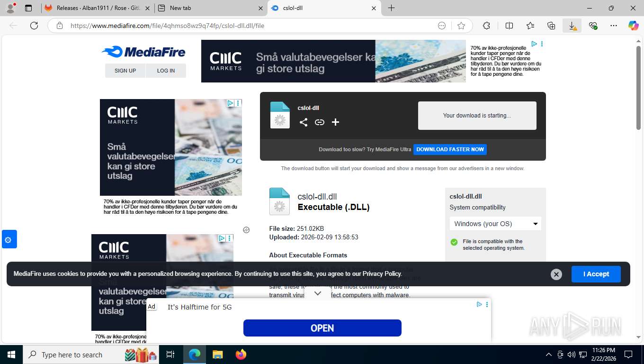
Task: Open the Extensions puzzle icon
Action: (x=486, y=26)
